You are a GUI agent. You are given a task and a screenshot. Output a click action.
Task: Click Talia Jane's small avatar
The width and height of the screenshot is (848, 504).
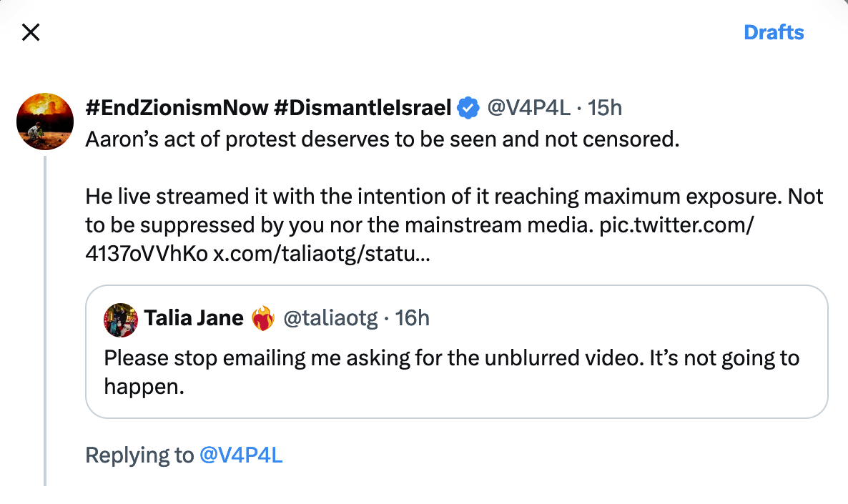[121, 319]
